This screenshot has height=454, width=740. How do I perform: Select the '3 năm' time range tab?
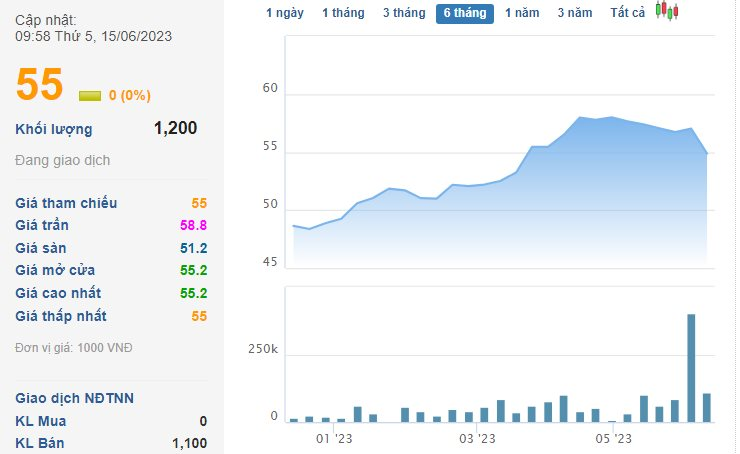[x=575, y=13]
